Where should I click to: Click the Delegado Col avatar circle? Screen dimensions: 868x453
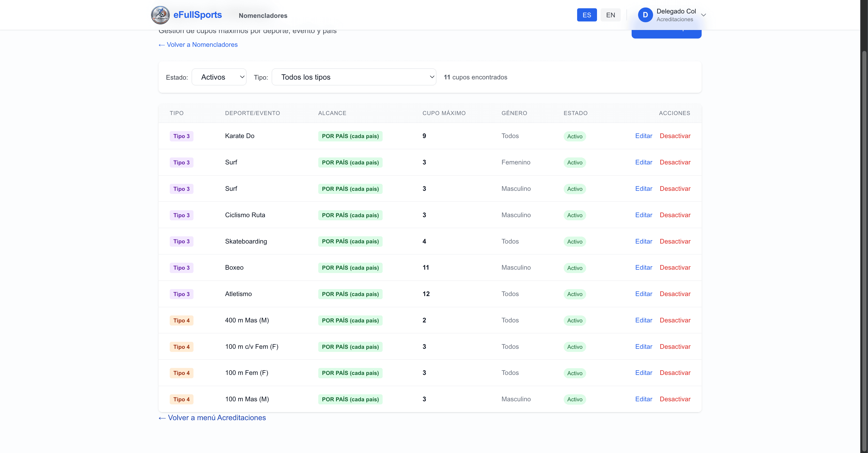click(x=645, y=15)
